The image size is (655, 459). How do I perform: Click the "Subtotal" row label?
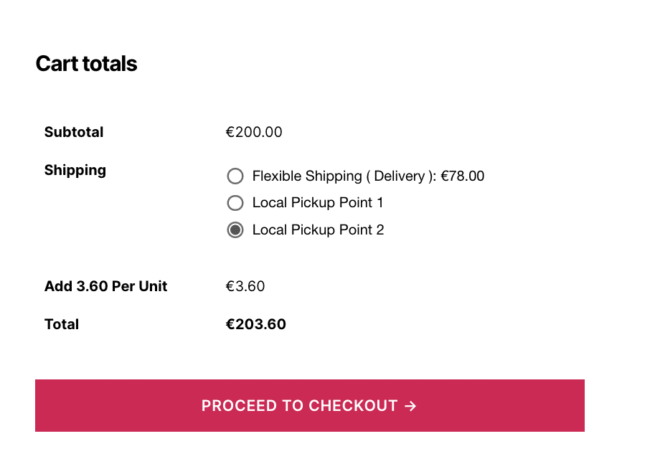pyautogui.click(x=74, y=132)
